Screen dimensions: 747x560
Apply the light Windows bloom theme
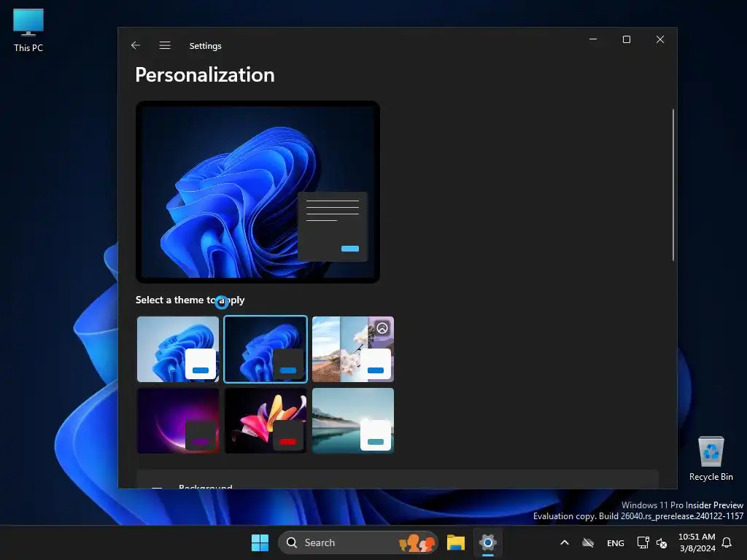[x=178, y=349]
